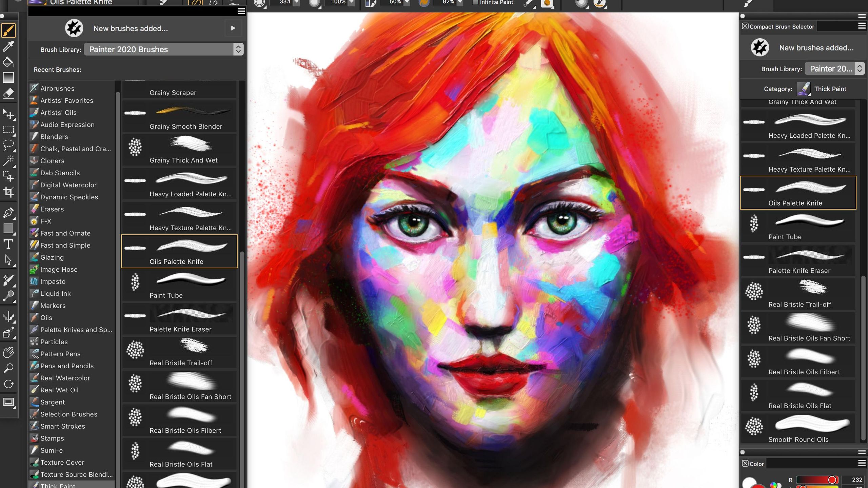
Task: Select the Paint Bucket tool
Action: coord(8,62)
